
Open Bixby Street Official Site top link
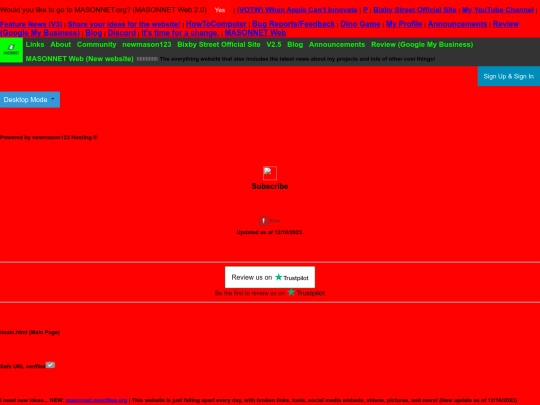pyautogui.click(x=415, y=10)
